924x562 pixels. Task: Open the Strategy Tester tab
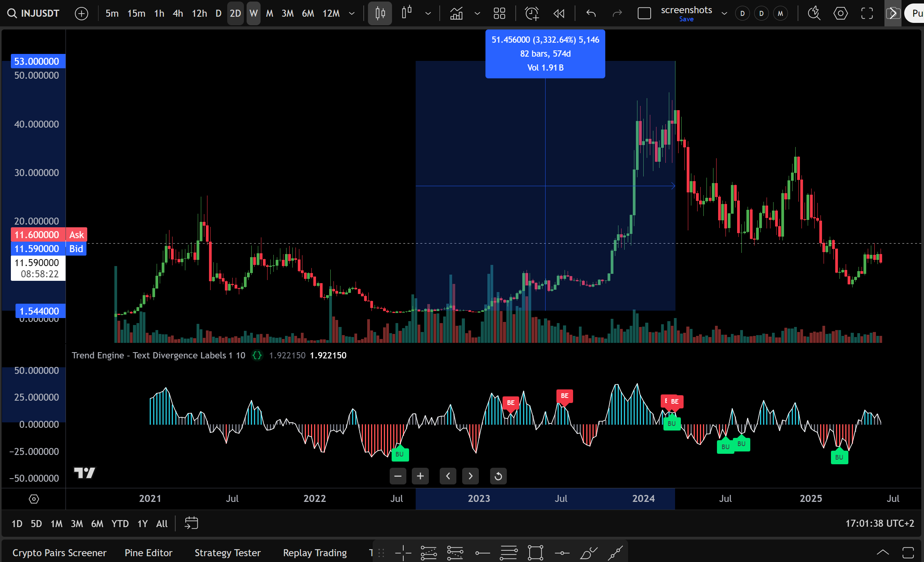(227, 553)
